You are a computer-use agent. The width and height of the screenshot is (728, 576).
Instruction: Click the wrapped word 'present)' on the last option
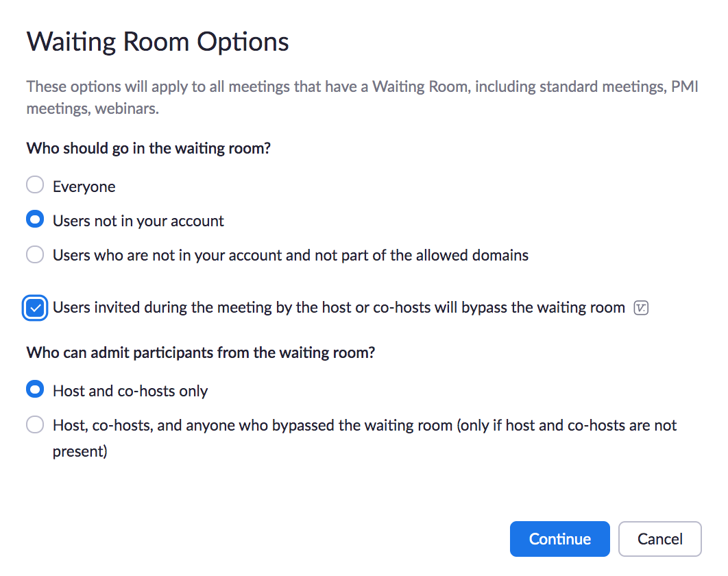(80, 451)
